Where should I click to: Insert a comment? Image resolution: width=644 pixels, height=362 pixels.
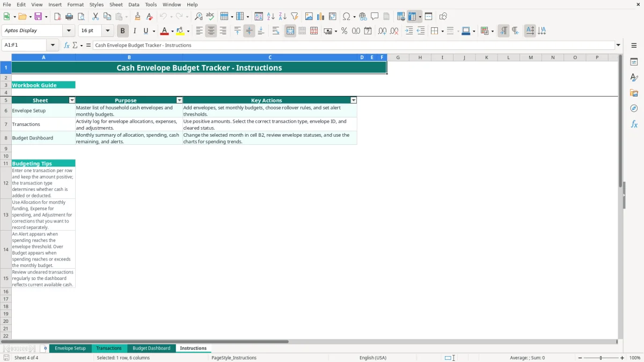[x=375, y=17]
